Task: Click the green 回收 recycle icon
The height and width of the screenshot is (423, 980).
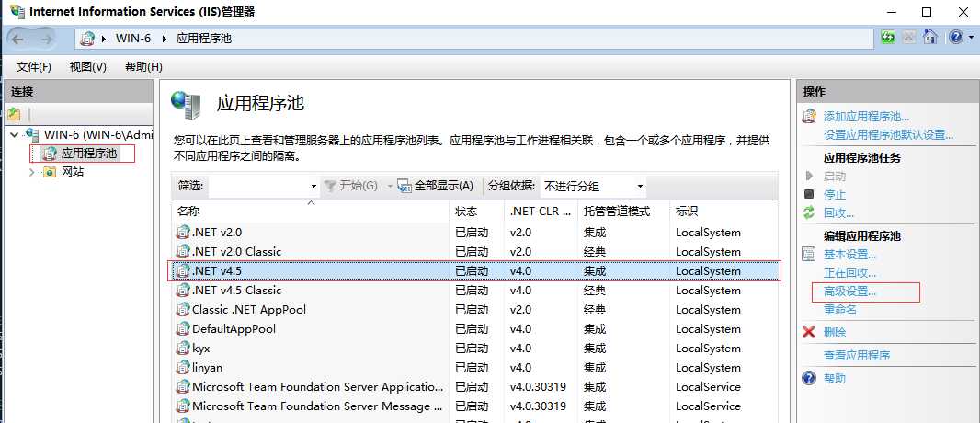Action: (x=809, y=212)
